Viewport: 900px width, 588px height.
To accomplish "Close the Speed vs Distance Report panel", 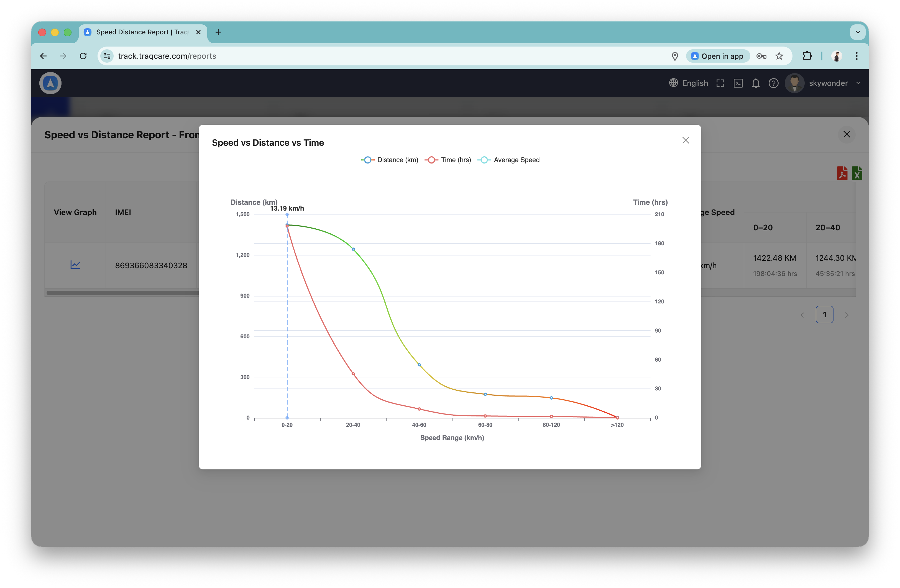I will (x=846, y=134).
